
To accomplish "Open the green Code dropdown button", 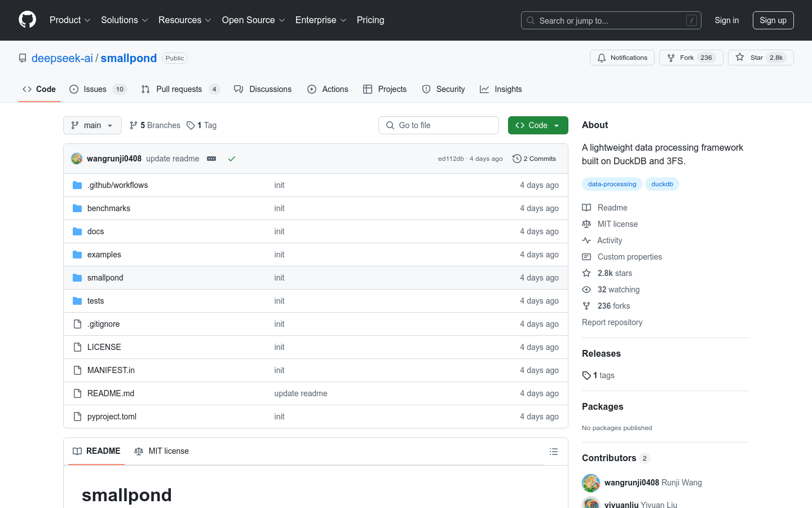I will click(x=538, y=125).
